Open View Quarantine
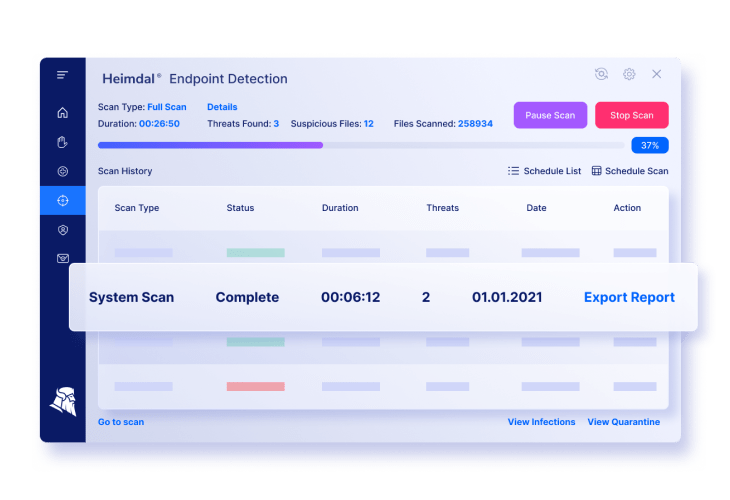Viewport: 730px width, 500px height. (624, 422)
